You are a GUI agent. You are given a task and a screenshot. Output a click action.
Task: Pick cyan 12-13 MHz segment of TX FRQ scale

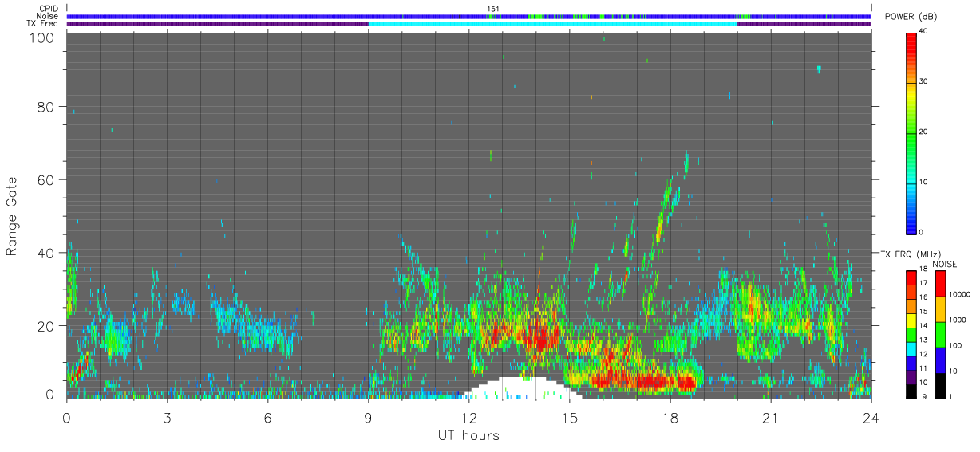[x=911, y=349]
